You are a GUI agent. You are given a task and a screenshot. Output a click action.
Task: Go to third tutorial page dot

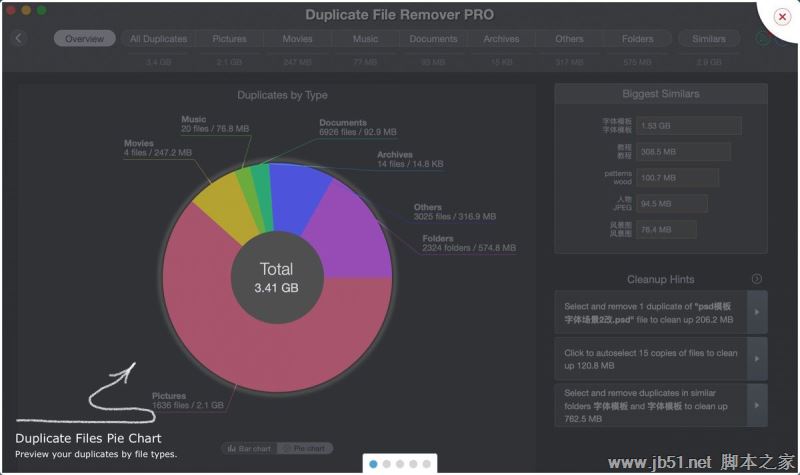point(399,464)
